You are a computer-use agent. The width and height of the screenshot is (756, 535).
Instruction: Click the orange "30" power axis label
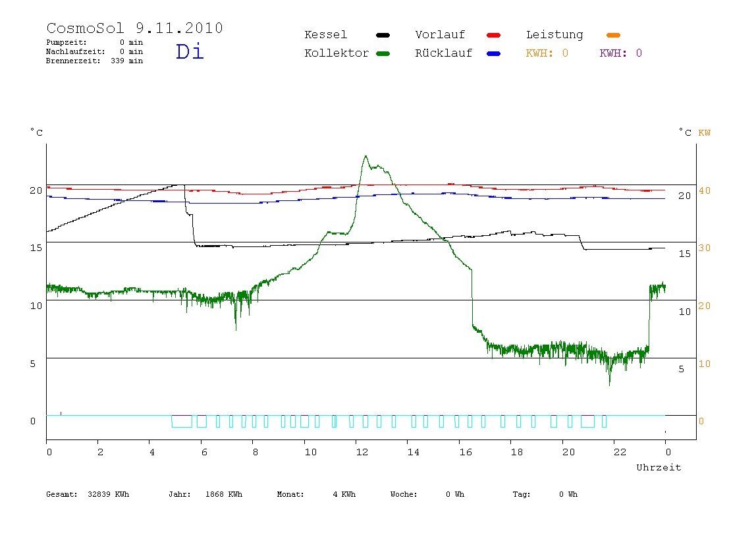tap(705, 248)
